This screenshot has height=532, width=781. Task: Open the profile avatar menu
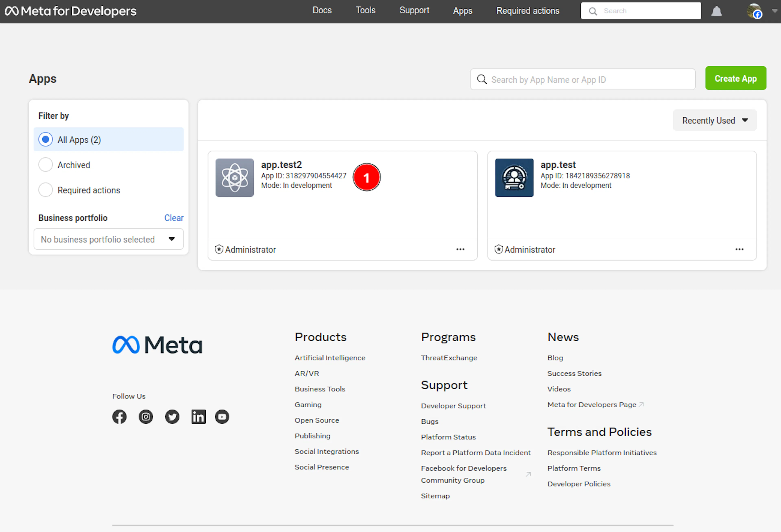pos(754,11)
